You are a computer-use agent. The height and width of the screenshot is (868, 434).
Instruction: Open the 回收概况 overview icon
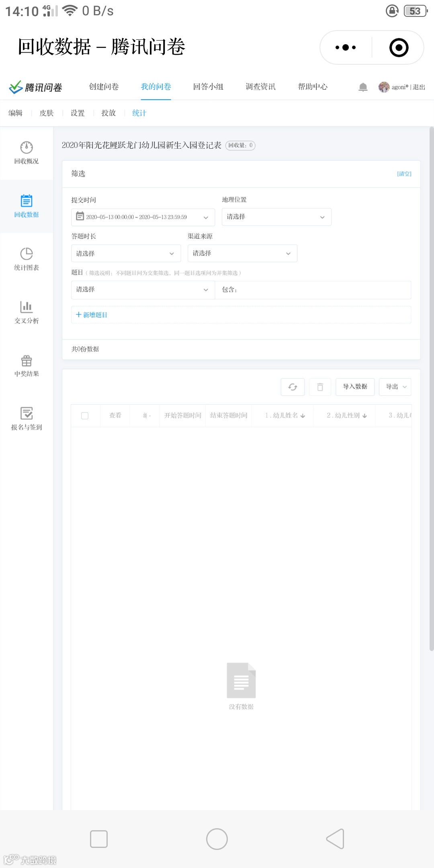point(27,147)
